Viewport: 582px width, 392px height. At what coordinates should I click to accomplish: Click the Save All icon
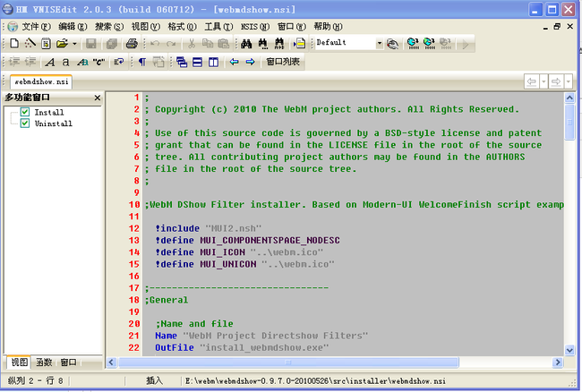tap(111, 44)
